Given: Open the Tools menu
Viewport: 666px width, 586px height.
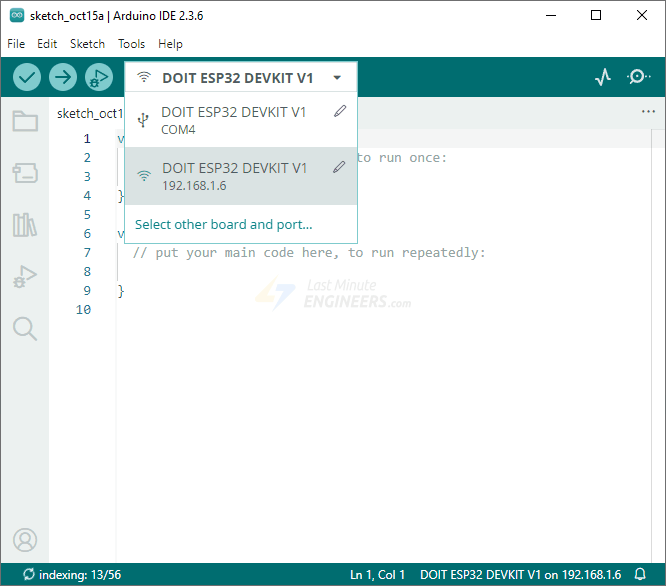Looking at the screenshot, I should 131,44.
